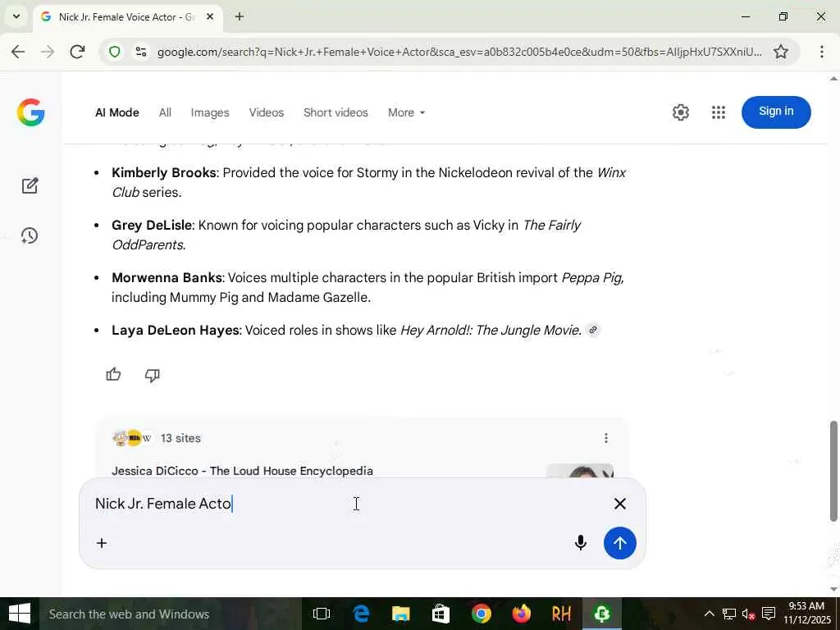Open AI Mode history in the sidebar
This screenshot has height=630, width=840.
point(30,235)
